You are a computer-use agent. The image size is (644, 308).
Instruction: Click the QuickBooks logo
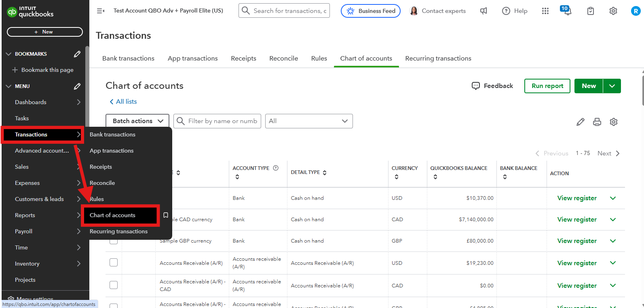[x=30, y=12]
